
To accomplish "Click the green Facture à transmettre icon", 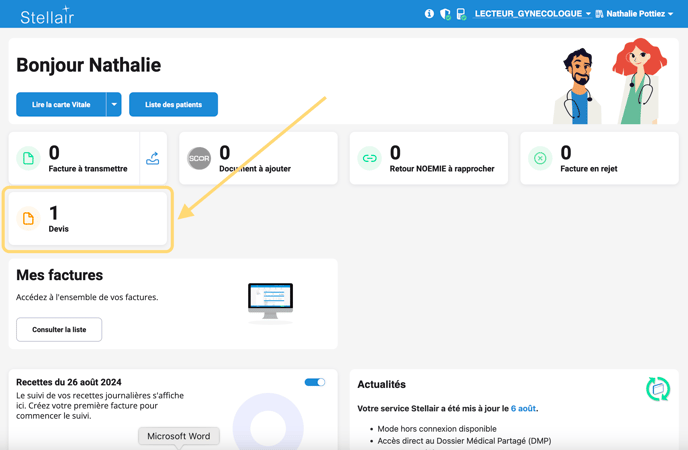I will [28, 158].
